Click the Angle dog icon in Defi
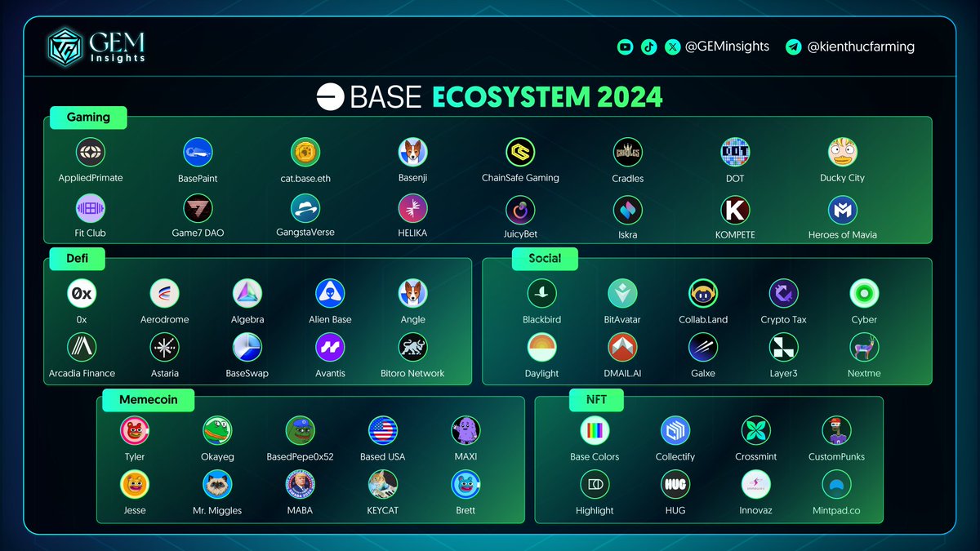 [x=412, y=293]
